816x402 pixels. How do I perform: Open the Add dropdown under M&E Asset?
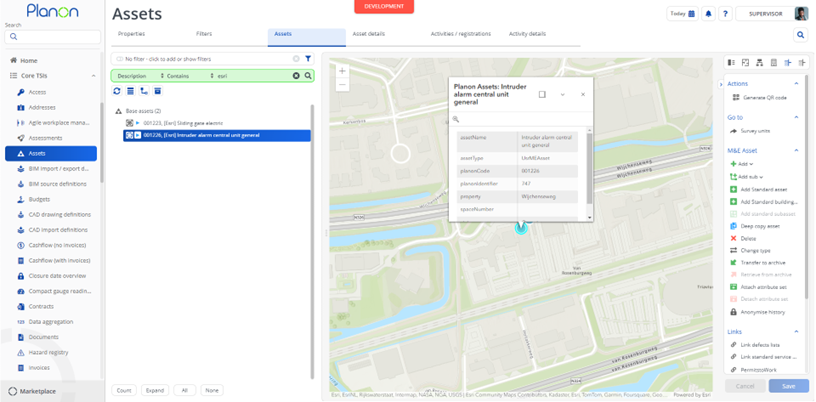742,164
